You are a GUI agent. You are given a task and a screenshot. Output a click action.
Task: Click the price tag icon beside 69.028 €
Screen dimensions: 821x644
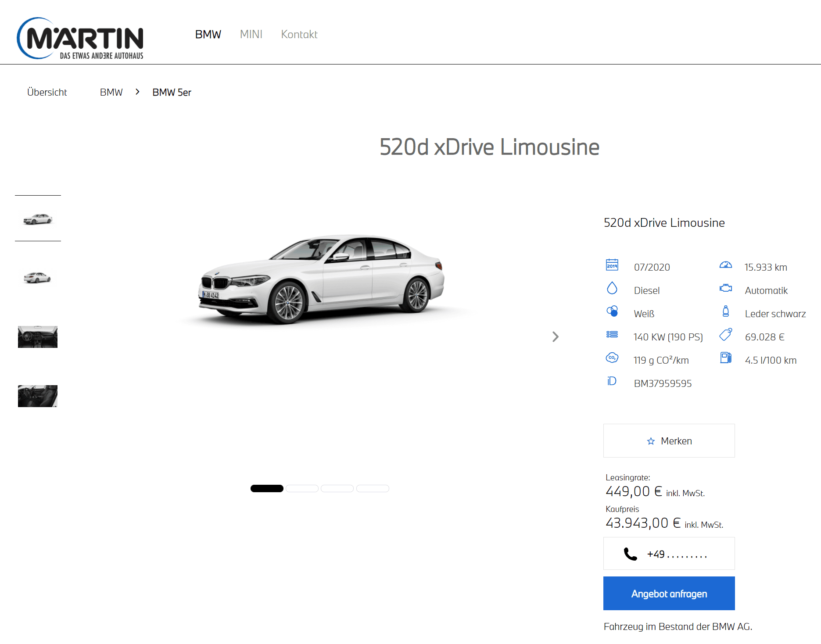click(726, 334)
